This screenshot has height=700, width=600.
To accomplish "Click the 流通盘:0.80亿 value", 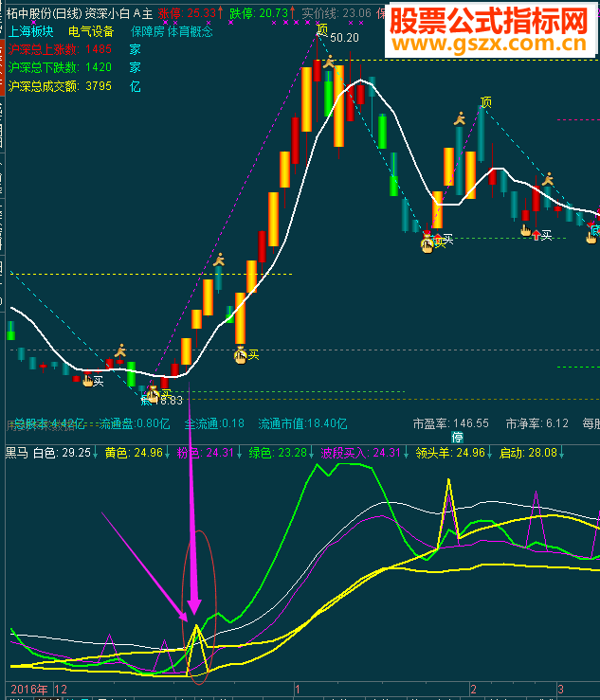I will (135, 423).
